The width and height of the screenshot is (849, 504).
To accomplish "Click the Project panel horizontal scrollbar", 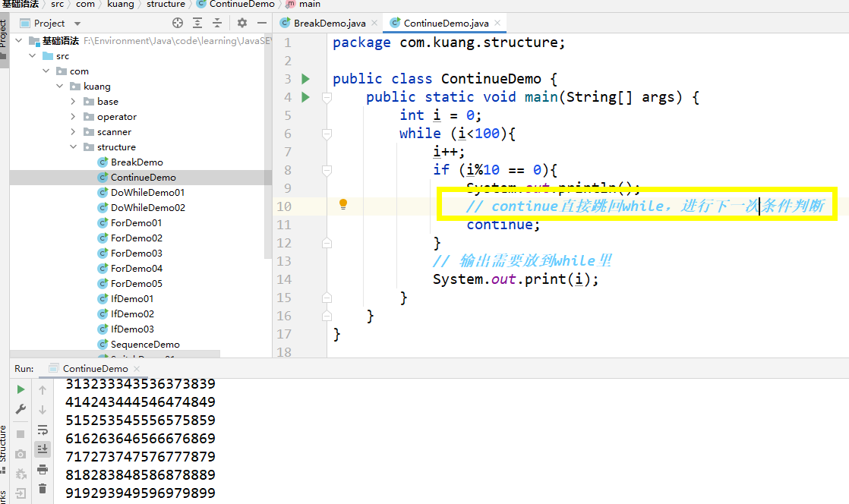I will [115, 354].
